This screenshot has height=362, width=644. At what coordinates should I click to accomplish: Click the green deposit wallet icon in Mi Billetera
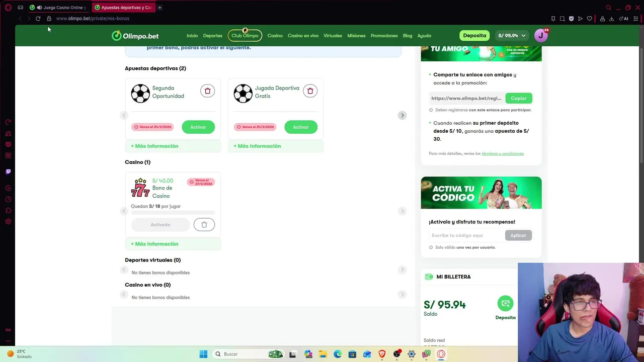coord(506,303)
